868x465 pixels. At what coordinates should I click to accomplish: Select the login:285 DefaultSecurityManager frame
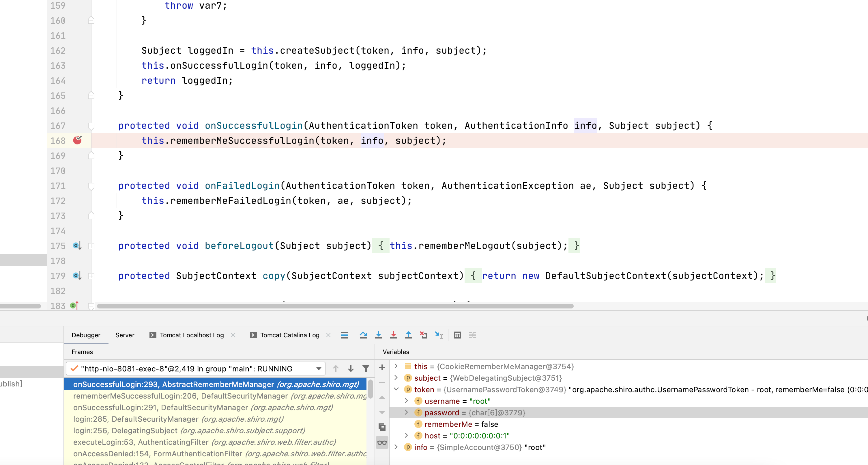(x=178, y=419)
